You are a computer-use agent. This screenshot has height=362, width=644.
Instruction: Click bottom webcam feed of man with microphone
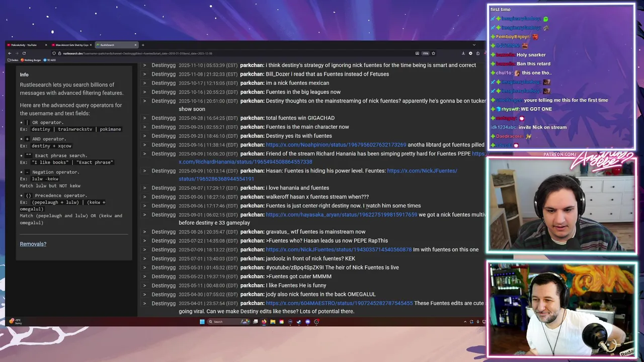pyautogui.click(x=561, y=309)
